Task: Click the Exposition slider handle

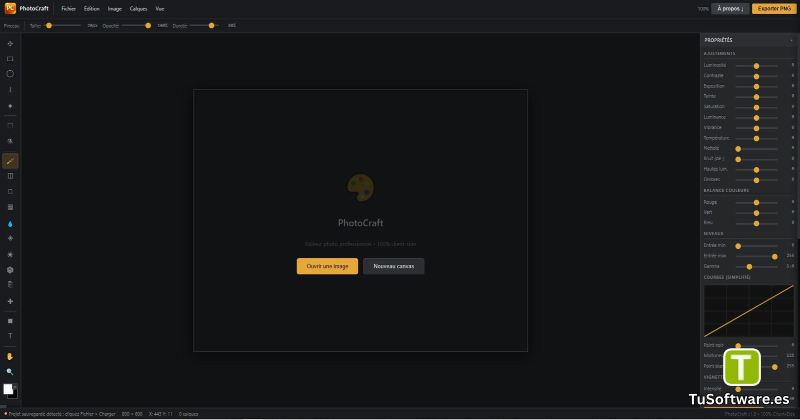Action: (x=756, y=87)
